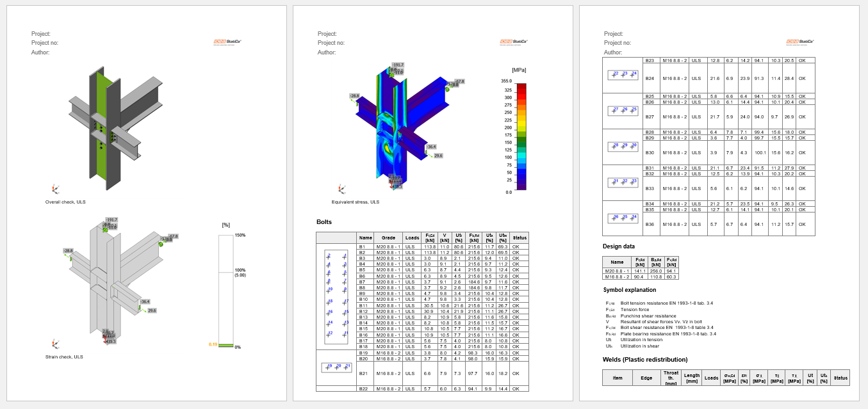Click the Symbol explanation heading
Viewport: 868px width, 409px height.
[630, 290]
